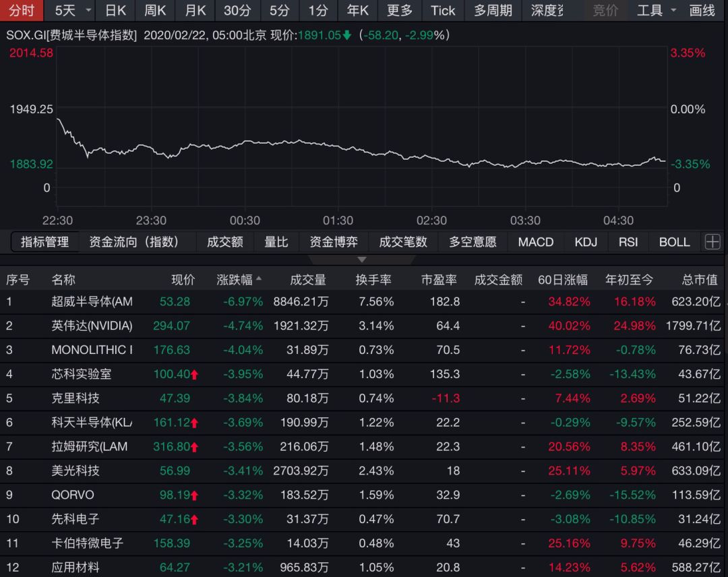Select the BOLL indicator
Viewport: 728px width, 577px height.
(x=675, y=242)
